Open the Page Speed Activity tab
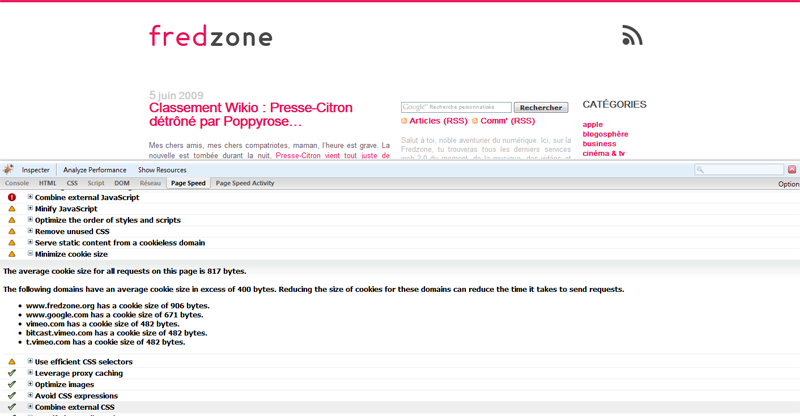This screenshot has height=416, width=800. [x=245, y=183]
